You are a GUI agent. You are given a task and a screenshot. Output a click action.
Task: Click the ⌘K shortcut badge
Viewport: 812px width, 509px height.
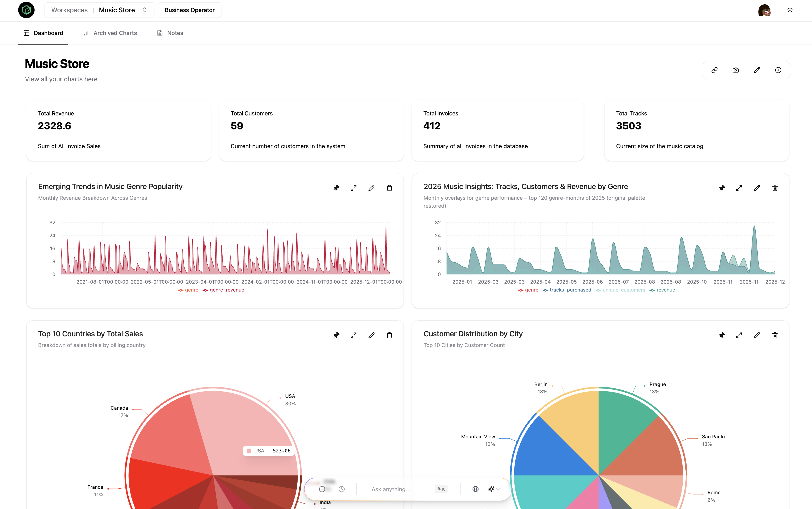[x=441, y=489]
